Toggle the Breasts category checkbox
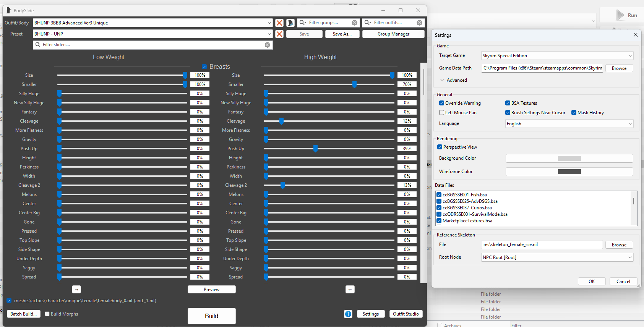644x327 pixels. pyautogui.click(x=204, y=66)
